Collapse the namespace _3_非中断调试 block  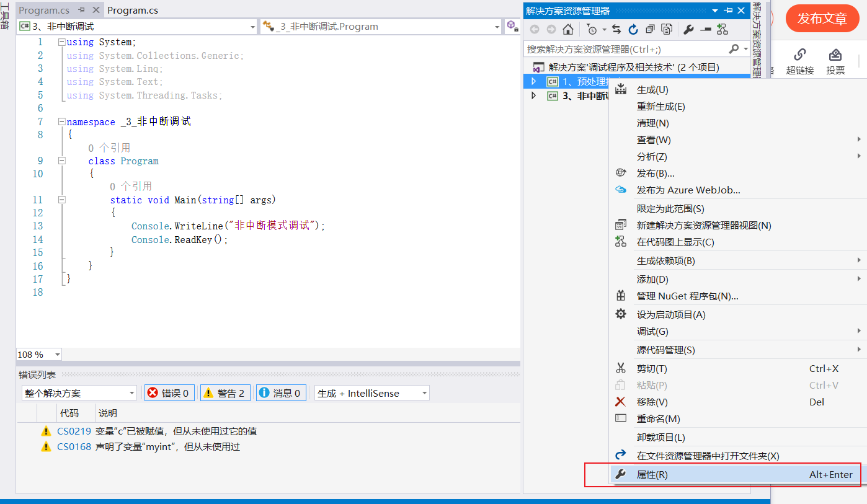(x=61, y=122)
